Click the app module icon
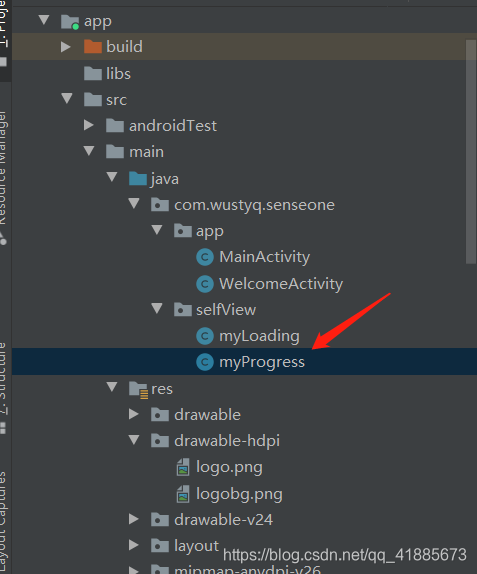This screenshot has height=574, width=477. (x=70, y=22)
